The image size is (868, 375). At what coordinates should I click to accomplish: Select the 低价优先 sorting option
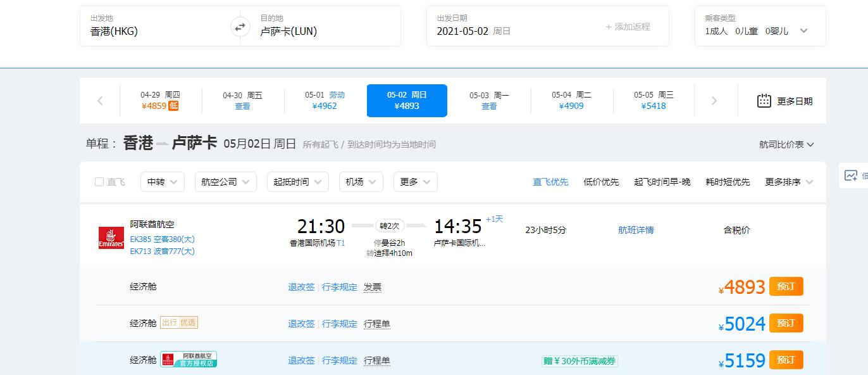(x=602, y=181)
